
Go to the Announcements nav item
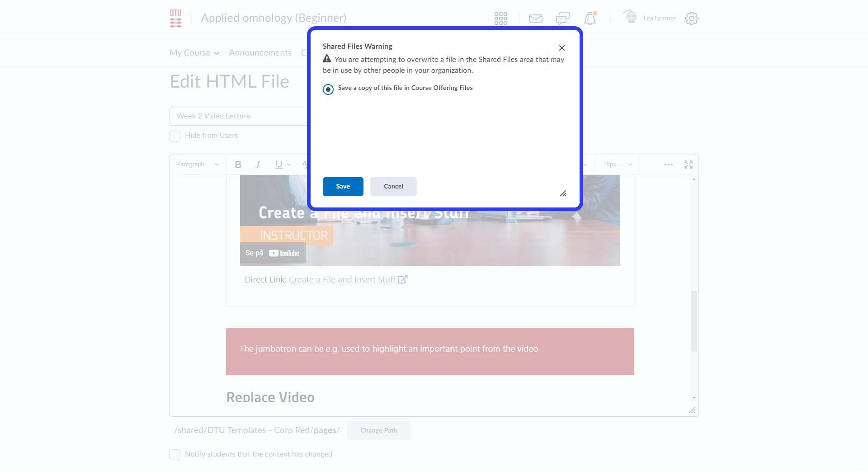[260, 53]
